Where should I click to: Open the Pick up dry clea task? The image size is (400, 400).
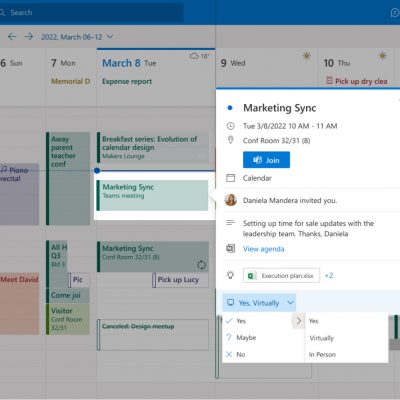pos(357,81)
